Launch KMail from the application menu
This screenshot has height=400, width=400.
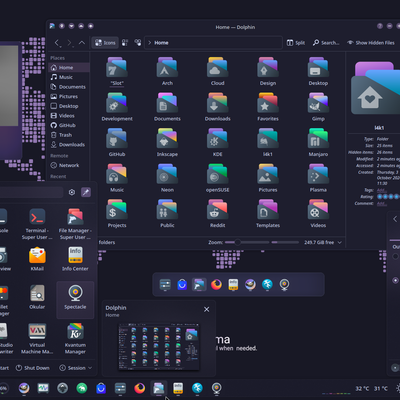tap(37, 259)
